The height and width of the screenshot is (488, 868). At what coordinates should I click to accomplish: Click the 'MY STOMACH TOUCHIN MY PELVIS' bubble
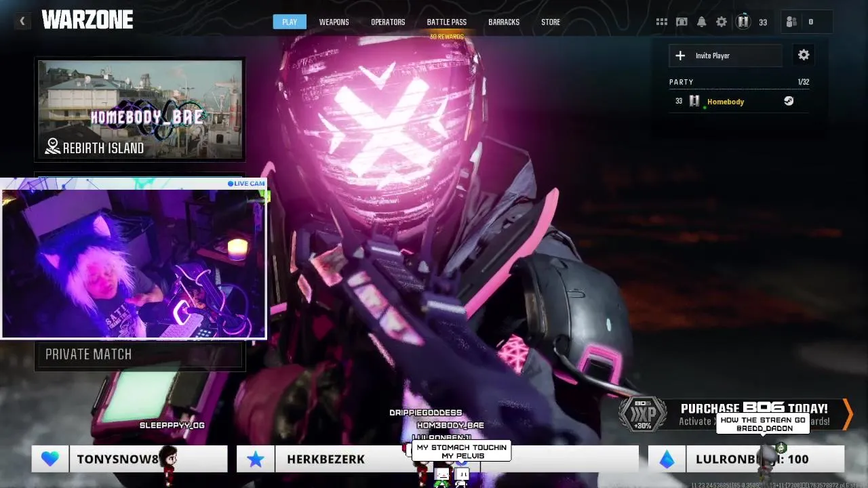(x=461, y=451)
